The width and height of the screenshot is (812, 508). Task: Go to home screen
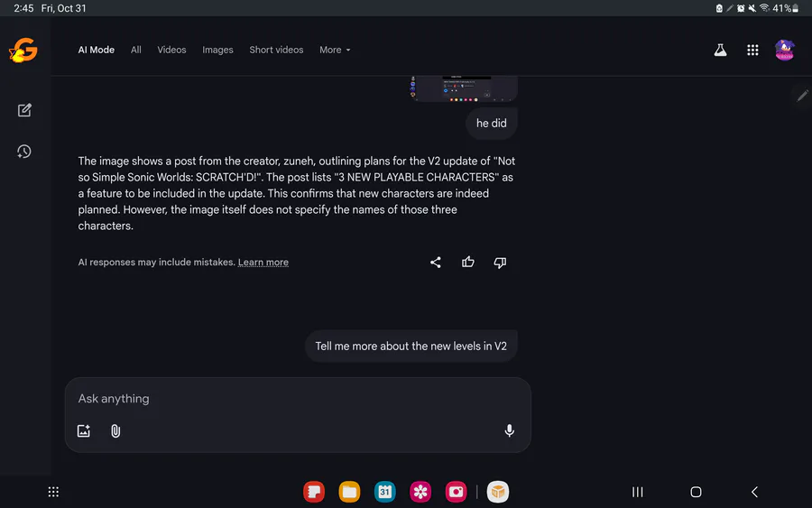pos(696,492)
